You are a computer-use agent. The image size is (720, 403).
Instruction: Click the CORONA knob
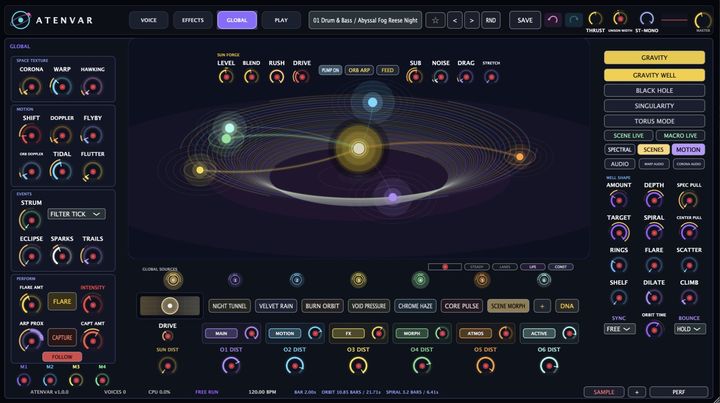pyautogui.click(x=31, y=86)
